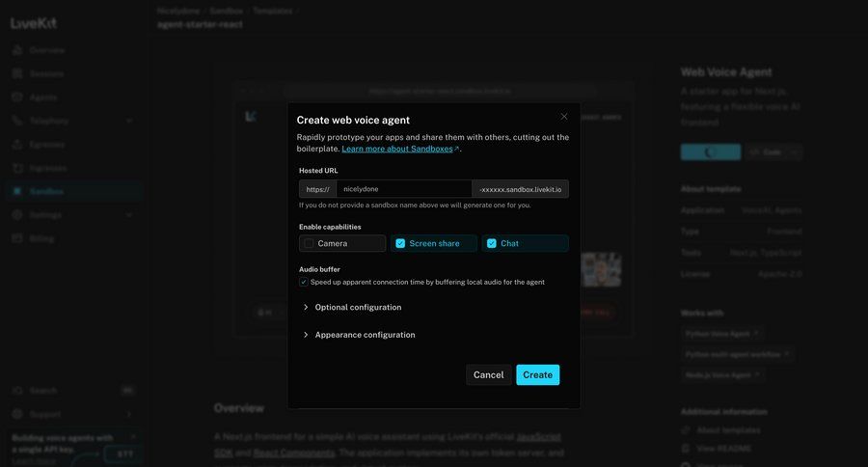Click the Sandbox sidebar icon
Viewport: 868px width, 467px height.
tap(17, 191)
